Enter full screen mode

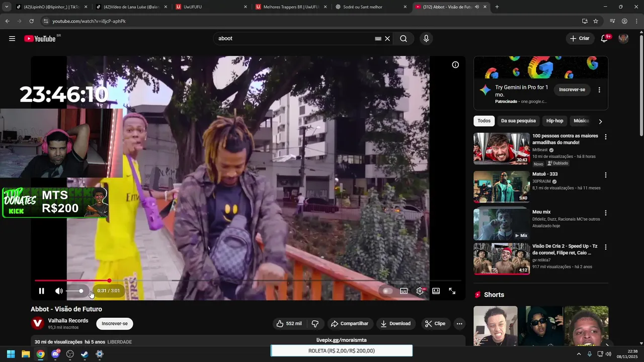coord(452,291)
